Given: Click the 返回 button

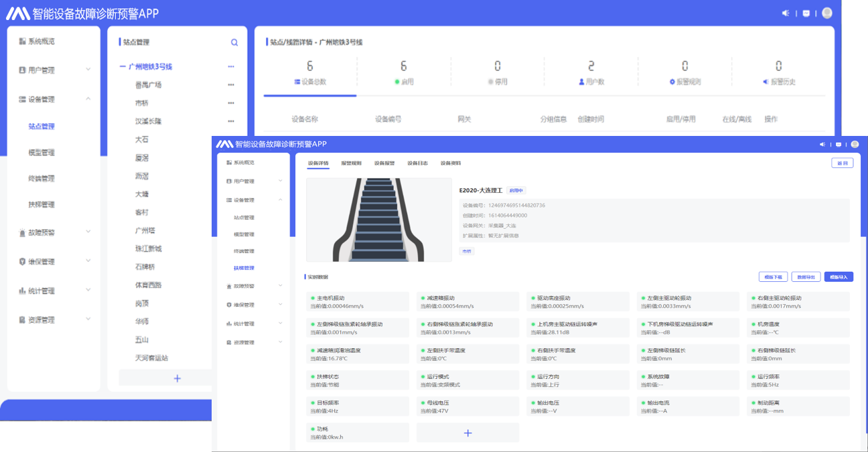Looking at the screenshot, I should [842, 163].
